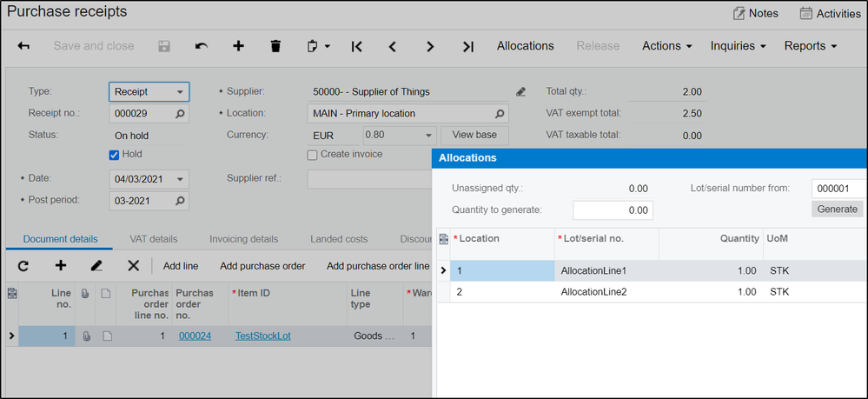Open purchase order 000024 link
868x399 pixels.
(195, 336)
